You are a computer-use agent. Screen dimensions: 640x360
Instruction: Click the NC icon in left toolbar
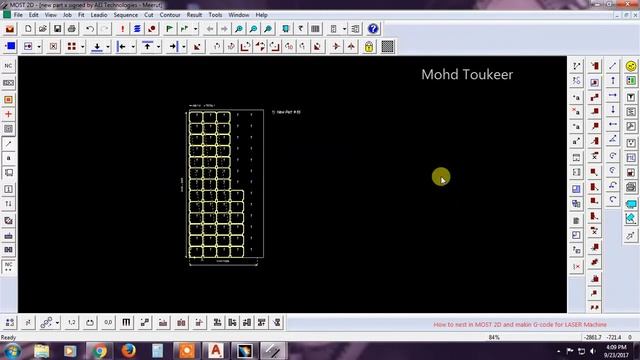(x=9, y=66)
